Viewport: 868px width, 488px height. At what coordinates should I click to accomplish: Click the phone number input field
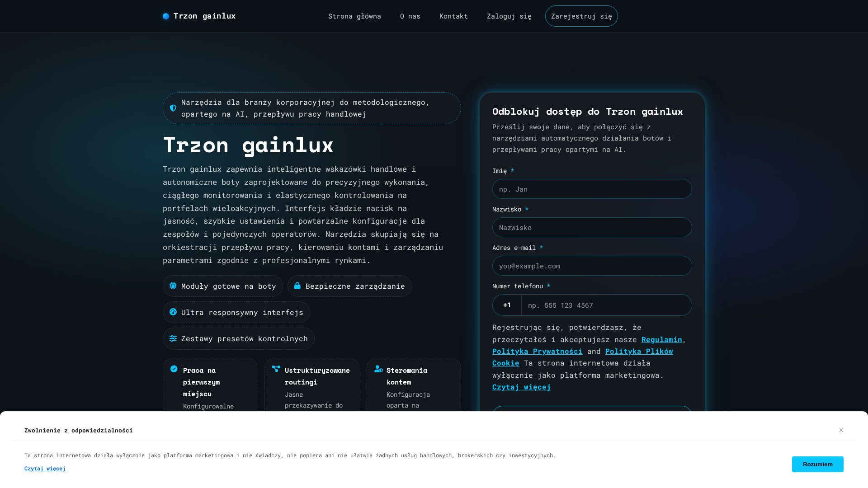point(606,305)
